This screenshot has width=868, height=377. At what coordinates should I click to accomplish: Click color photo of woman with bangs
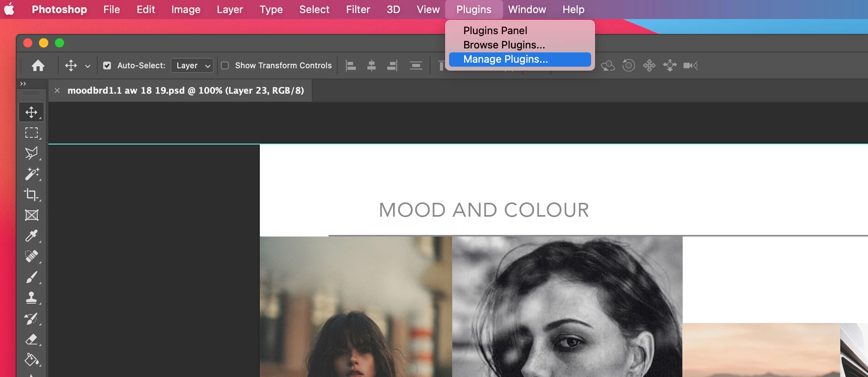coord(356,307)
